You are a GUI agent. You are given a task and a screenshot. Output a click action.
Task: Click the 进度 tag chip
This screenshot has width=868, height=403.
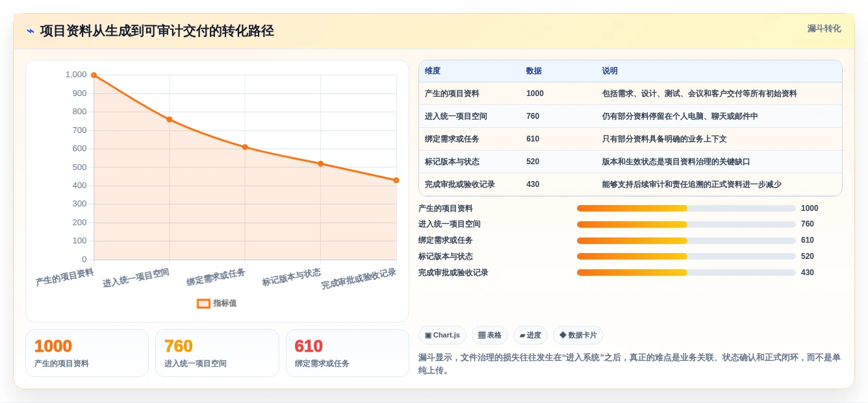click(x=530, y=335)
